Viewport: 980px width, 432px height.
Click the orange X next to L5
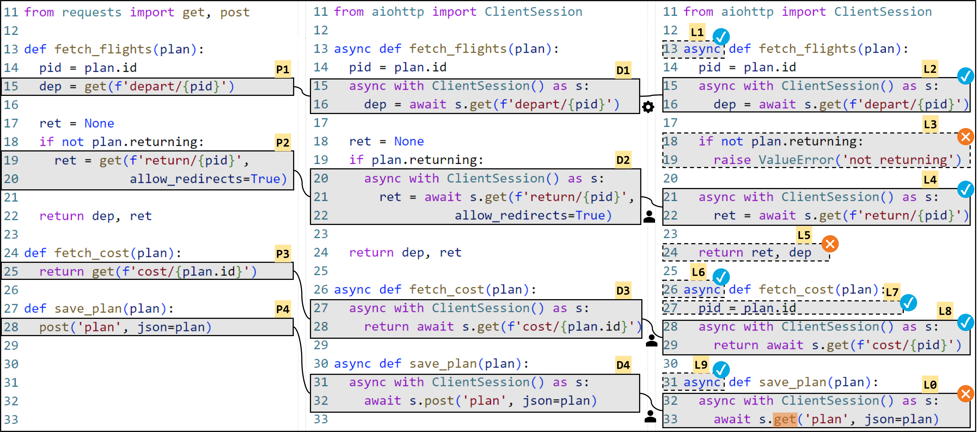(830, 244)
